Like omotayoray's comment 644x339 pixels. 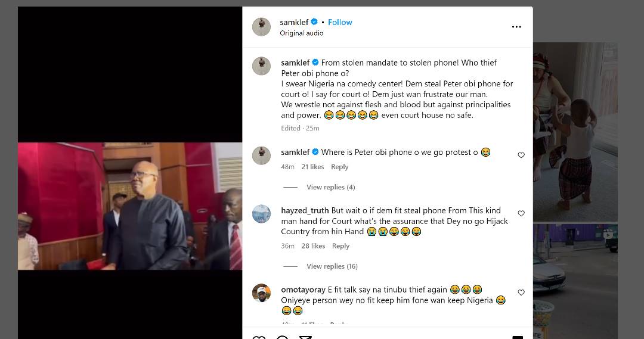pyautogui.click(x=521, y=293)
